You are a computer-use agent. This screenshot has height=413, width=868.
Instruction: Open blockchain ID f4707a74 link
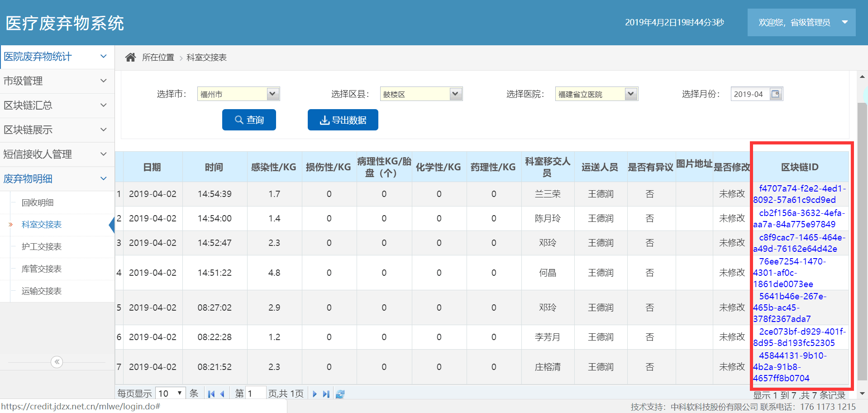click(799, 194)
